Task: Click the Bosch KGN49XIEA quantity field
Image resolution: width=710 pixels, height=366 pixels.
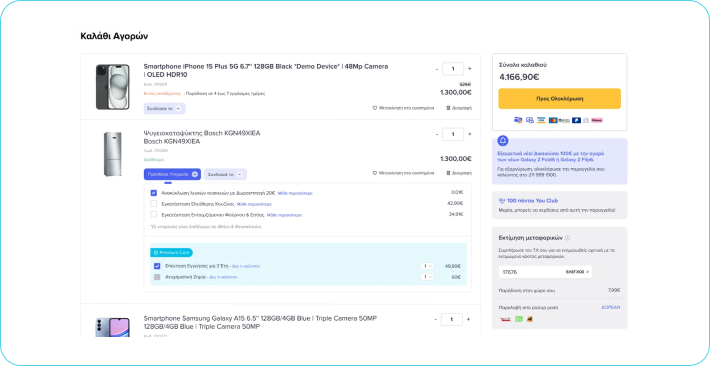Action: [453, 135]
